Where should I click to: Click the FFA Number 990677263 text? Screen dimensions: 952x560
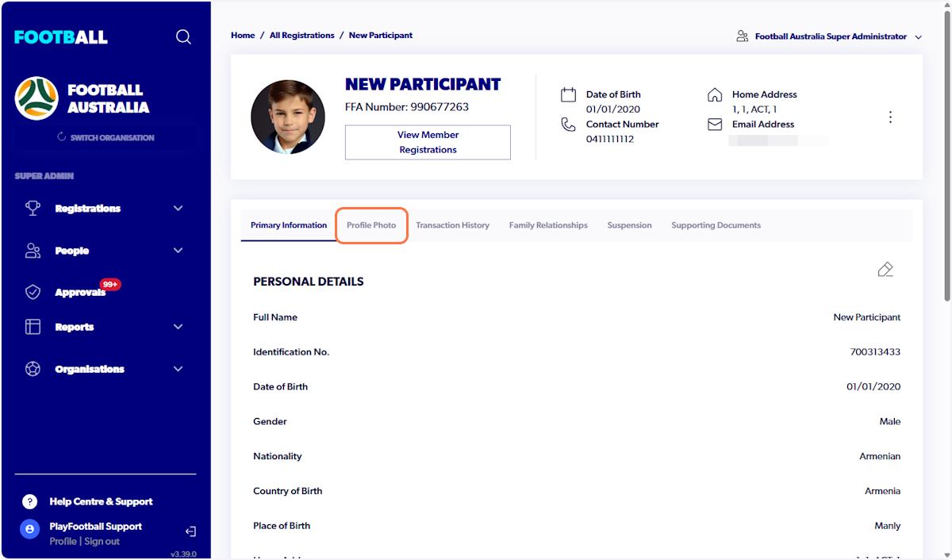[x=407, y=107]
